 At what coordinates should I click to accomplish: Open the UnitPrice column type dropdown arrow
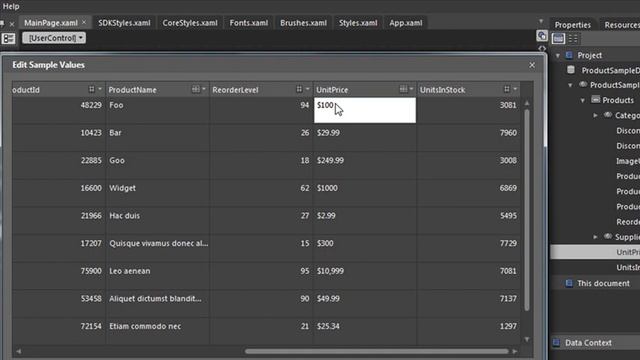click(x=411, y=89)
